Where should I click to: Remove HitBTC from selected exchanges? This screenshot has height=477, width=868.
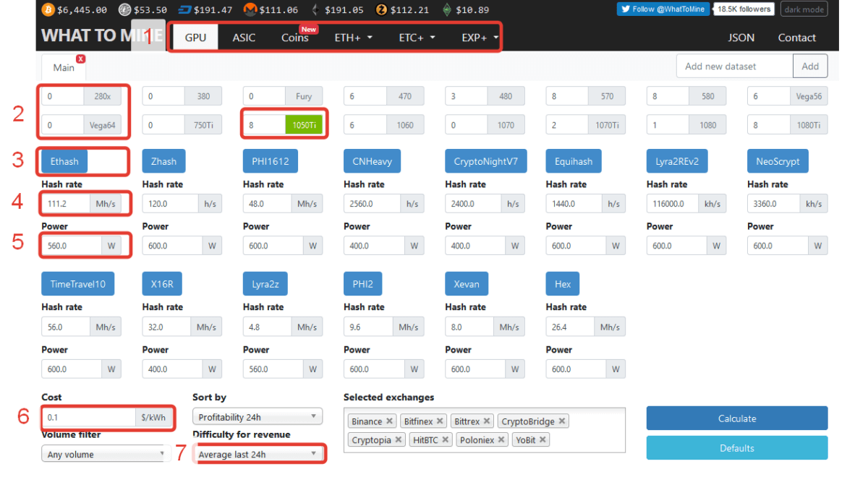click(x=446, y=439)
